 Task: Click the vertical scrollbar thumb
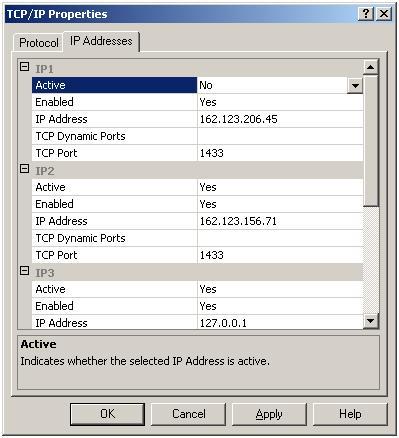tap(370, 141)
